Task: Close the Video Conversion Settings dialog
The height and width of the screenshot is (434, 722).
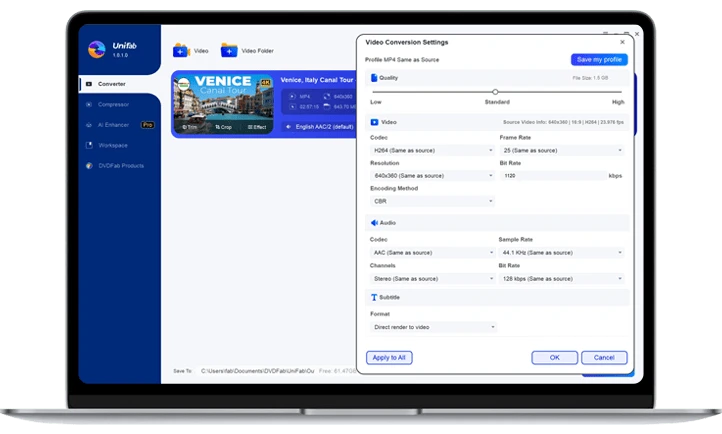Action: coord(622,42)
